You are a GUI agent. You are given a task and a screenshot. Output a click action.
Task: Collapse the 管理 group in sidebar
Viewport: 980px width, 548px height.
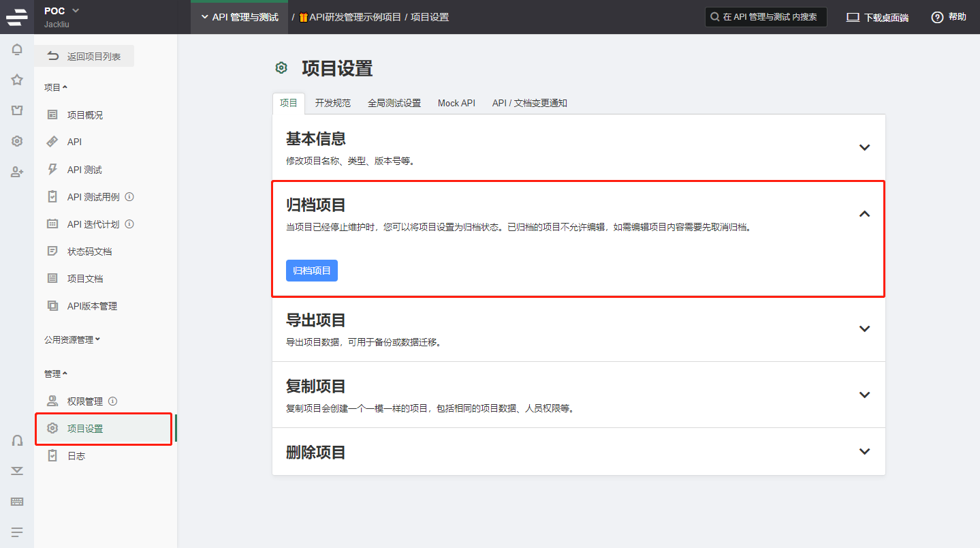coord(56,374)
